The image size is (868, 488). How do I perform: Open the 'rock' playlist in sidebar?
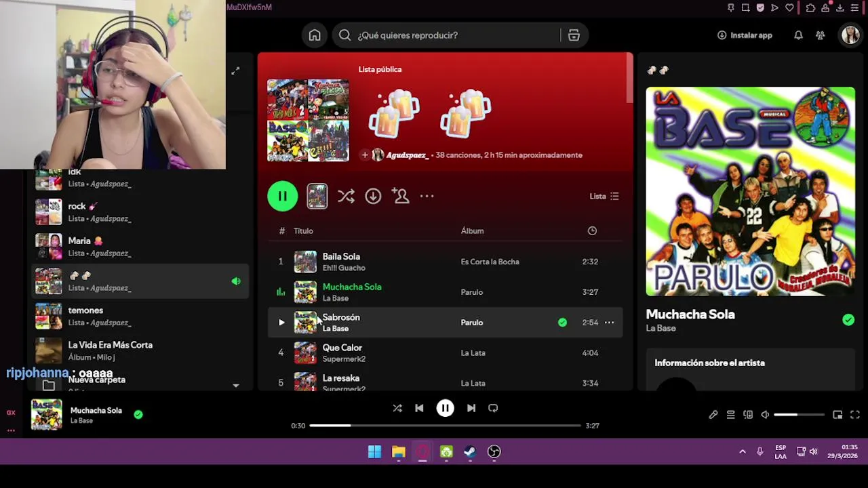[141, 212]
